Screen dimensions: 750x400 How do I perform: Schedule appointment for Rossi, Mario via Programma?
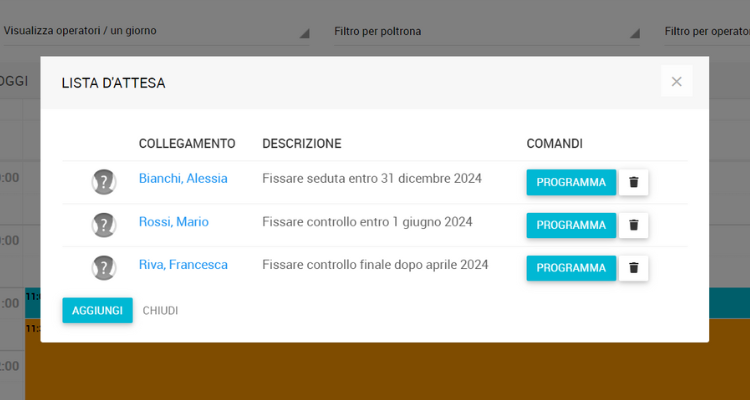tap(571, 225)
